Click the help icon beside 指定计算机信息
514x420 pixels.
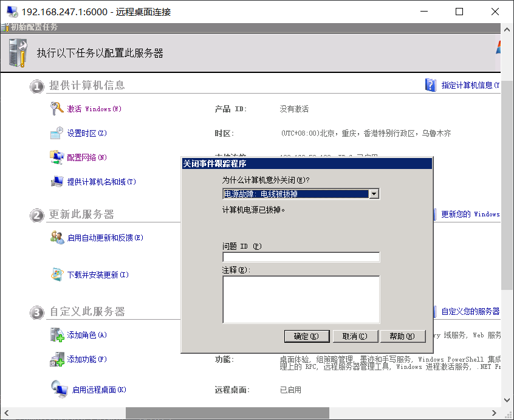[x=430, y=85]
